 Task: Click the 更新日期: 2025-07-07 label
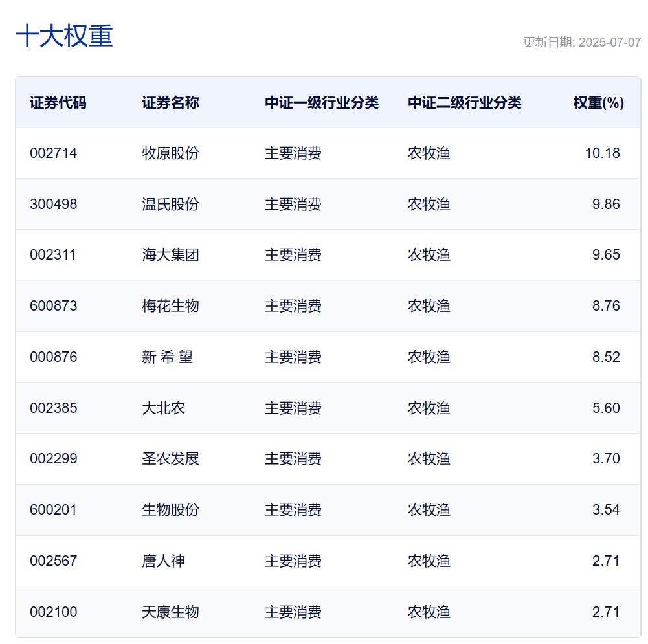click(582, 42)
